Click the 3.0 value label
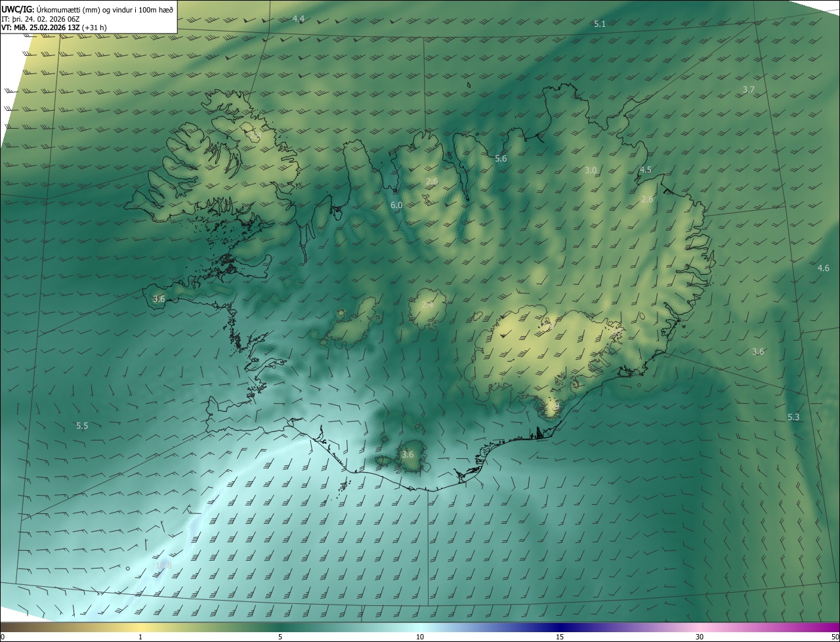This screenshot has width=840, height=642. click(x=591, y=171)
